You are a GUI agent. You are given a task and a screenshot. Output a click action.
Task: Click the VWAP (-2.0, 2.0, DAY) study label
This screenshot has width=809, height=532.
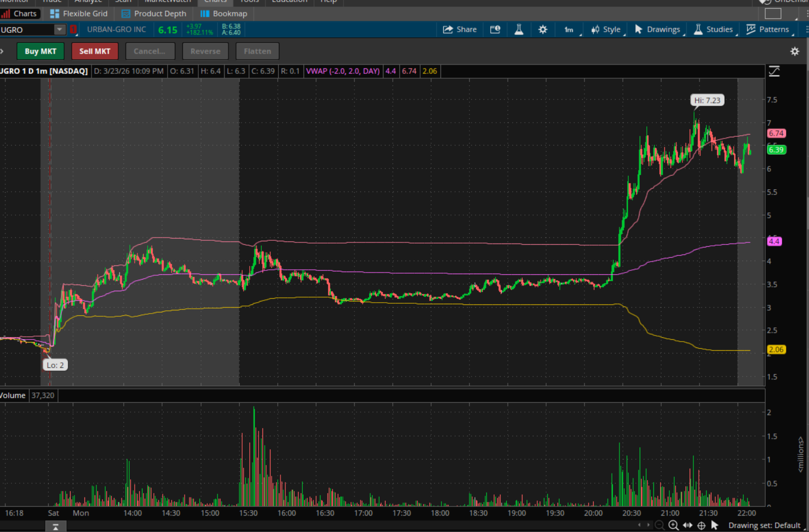click(x=343, y=71)
